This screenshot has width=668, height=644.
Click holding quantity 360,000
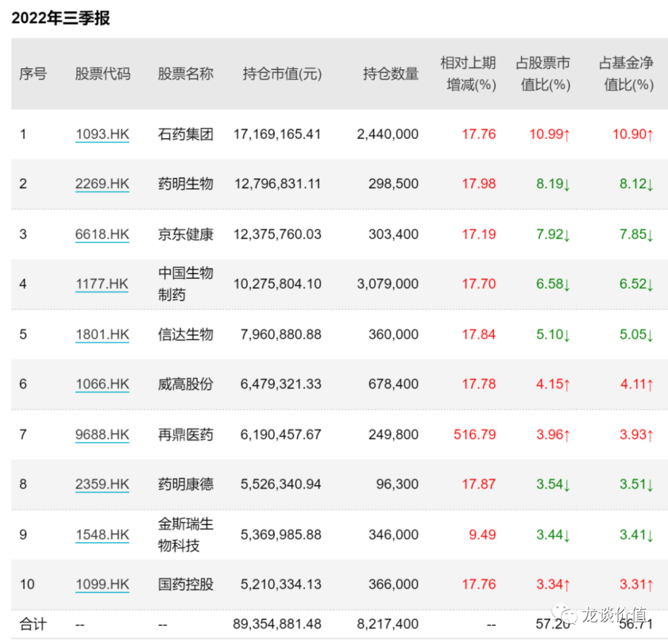[393, 334]
